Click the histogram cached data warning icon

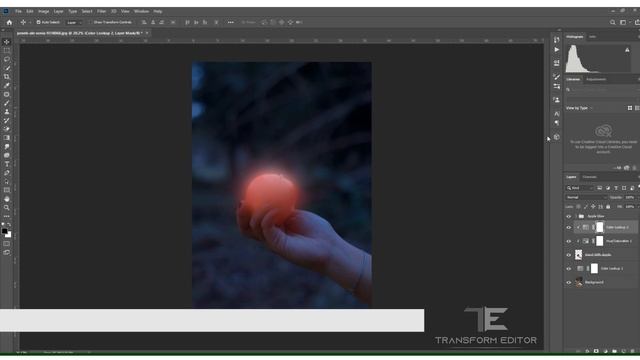[x=627, y=50]
